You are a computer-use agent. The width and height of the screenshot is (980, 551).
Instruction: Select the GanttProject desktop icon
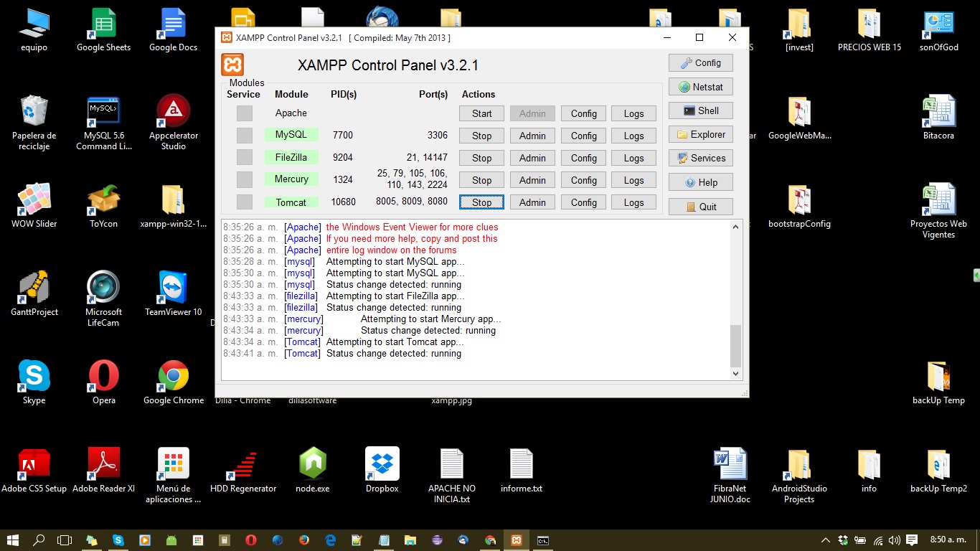click(34, 293)
